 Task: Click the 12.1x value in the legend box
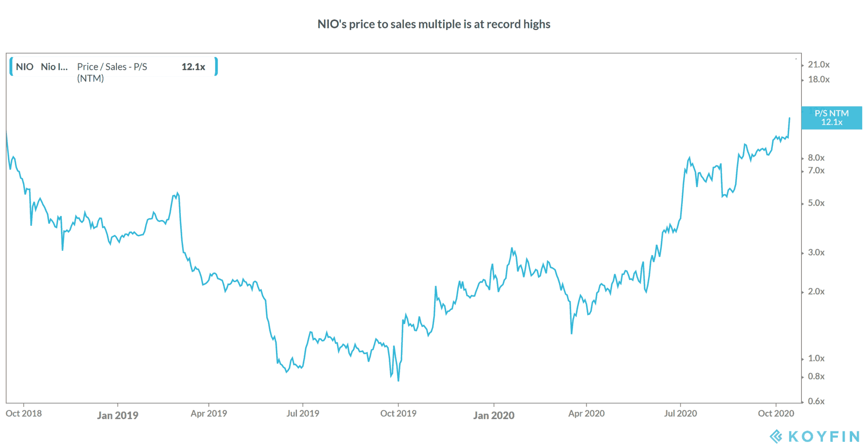point(193,66)
